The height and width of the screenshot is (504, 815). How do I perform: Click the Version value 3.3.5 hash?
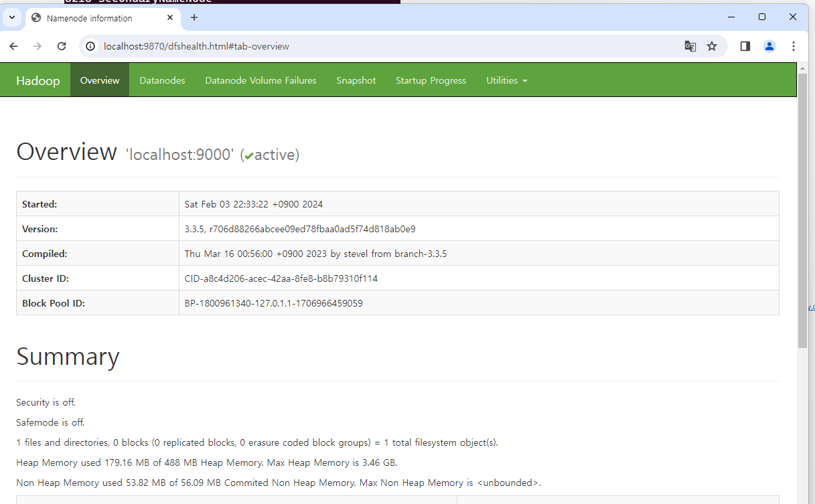(300, 229)
